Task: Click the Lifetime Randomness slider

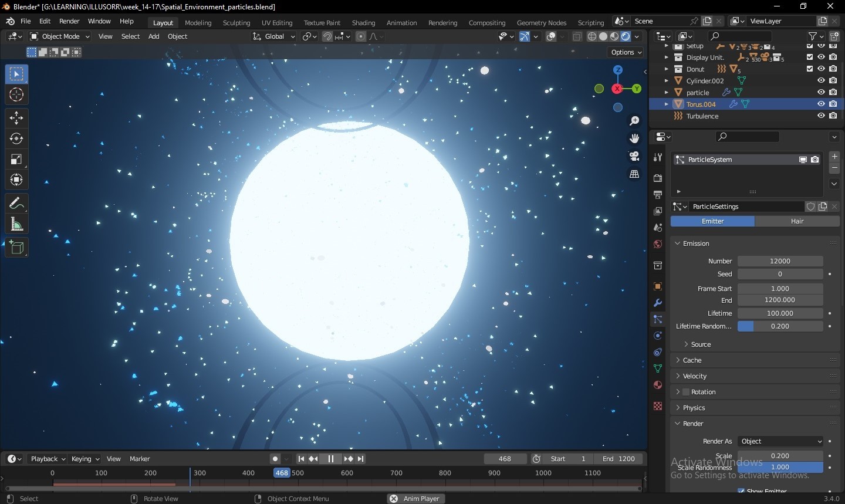Action: coord(780,326)
